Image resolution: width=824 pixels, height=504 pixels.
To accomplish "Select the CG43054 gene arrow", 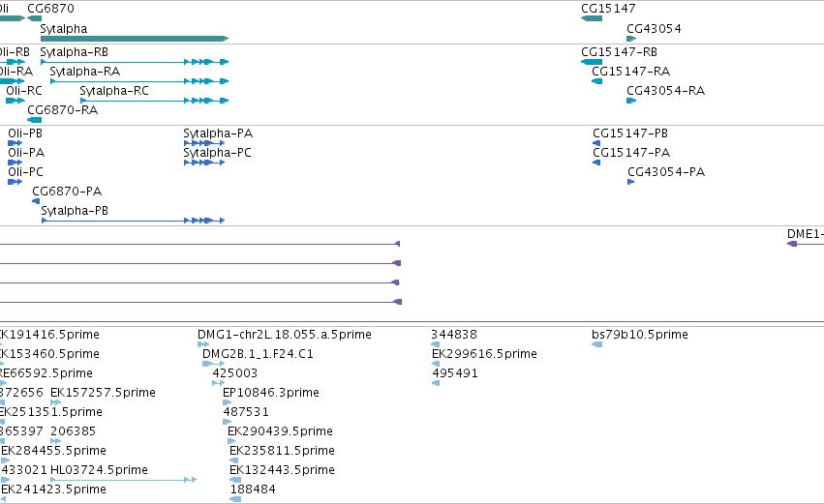I will (631, 39).
